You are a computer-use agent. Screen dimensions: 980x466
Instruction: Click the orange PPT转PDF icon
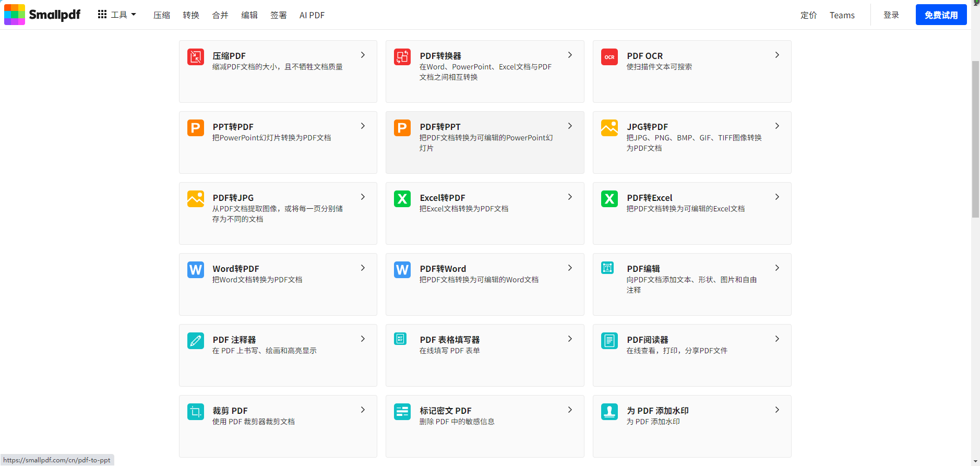[x=196, y=128]
